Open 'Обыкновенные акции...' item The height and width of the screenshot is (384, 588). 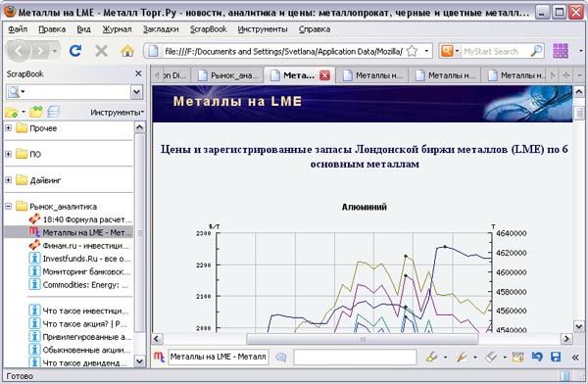pos(80,350)
